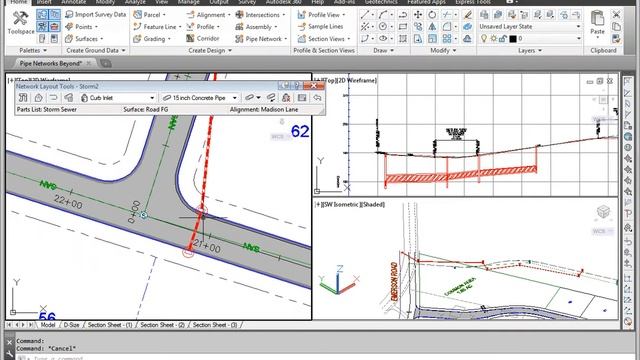Click the Offset tool in Modify panel

(468, 39)
